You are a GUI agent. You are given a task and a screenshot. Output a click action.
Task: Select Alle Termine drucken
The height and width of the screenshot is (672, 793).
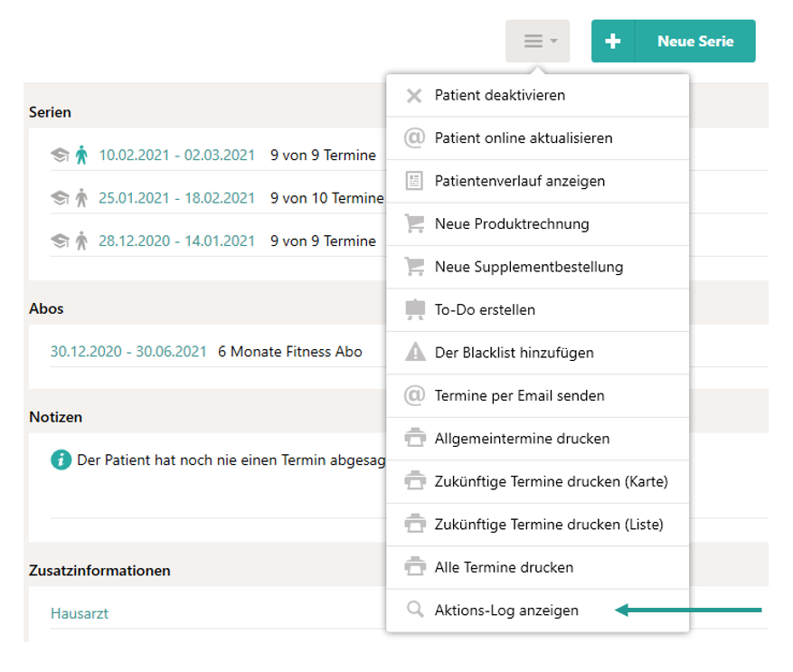pyautogui.click(x=504, y=567)
